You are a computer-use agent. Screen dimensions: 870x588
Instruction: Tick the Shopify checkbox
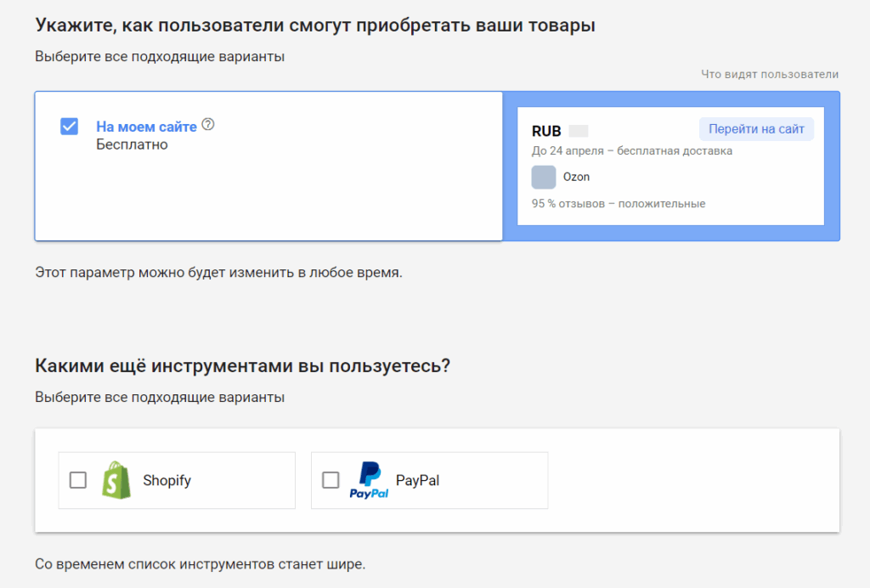[x=78, y=480]
